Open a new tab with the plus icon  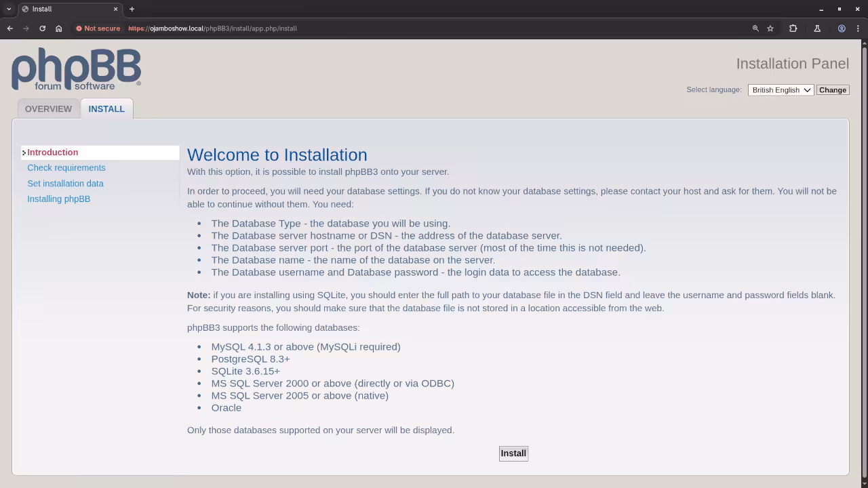click(x=132, y=9)
